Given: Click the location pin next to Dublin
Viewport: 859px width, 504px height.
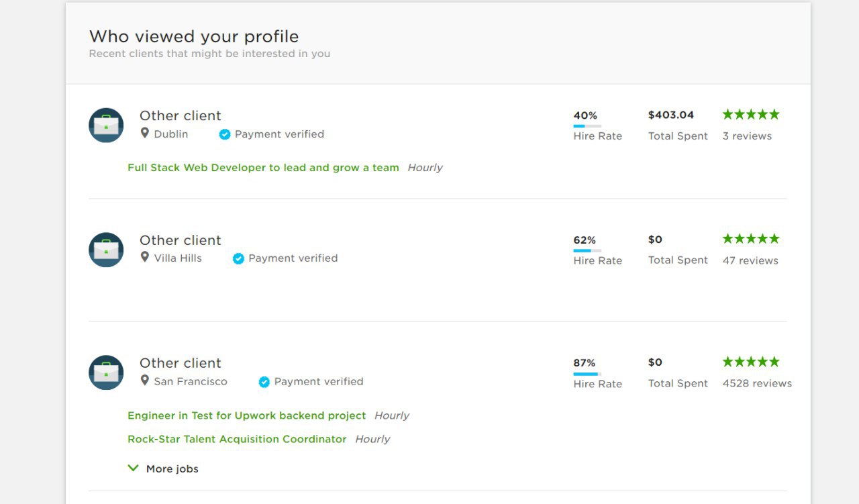Looking at the screenshot, I should click(x=144, y=134).
